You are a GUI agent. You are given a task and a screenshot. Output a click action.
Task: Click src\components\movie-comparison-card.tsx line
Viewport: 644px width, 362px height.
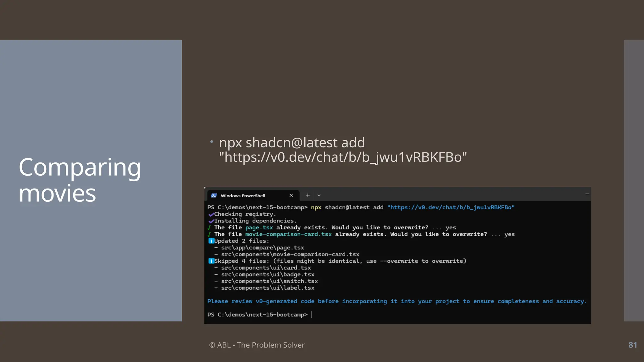[x=290, y=254]
